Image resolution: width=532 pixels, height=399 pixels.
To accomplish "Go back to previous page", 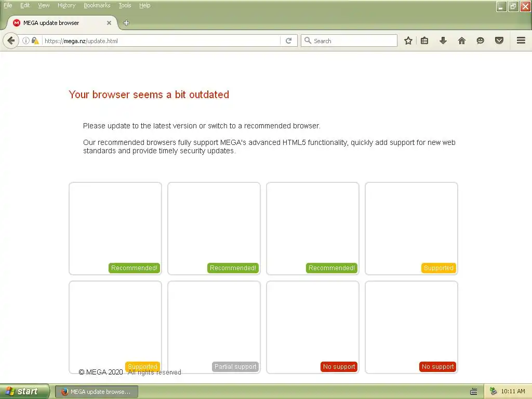I will click(x=11, y=41).
